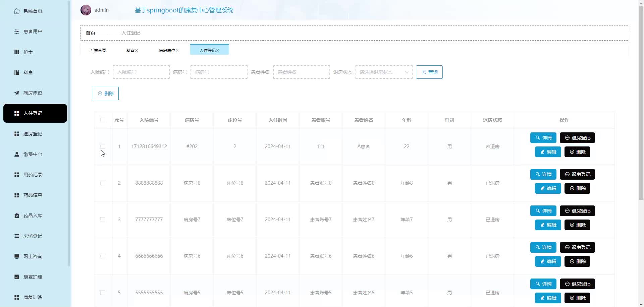Viewport: 644px width, 307px height.
Task: Click the page vertical scrollbar thumb
Action: pos(641,102)
